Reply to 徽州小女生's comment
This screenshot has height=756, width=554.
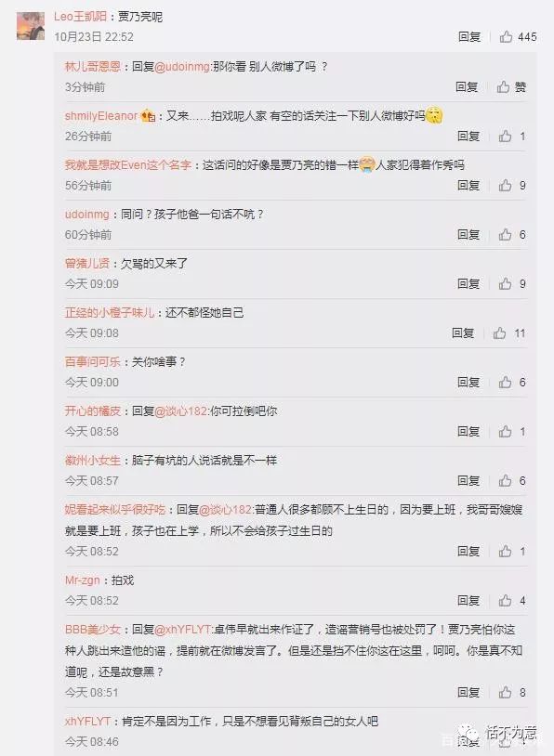point(468,480)
